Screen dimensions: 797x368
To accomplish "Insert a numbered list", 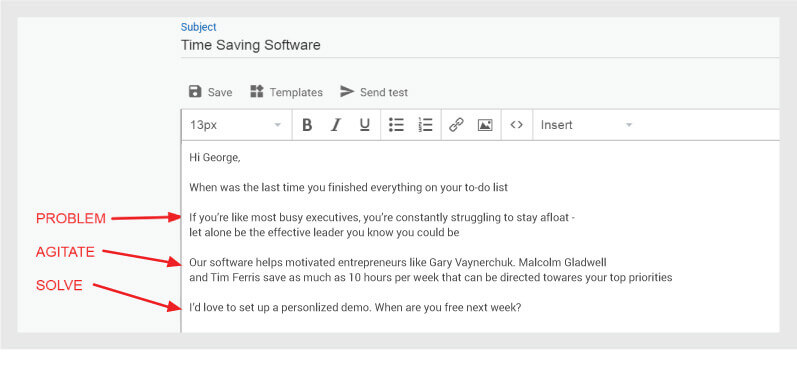I will pos(425,125).
